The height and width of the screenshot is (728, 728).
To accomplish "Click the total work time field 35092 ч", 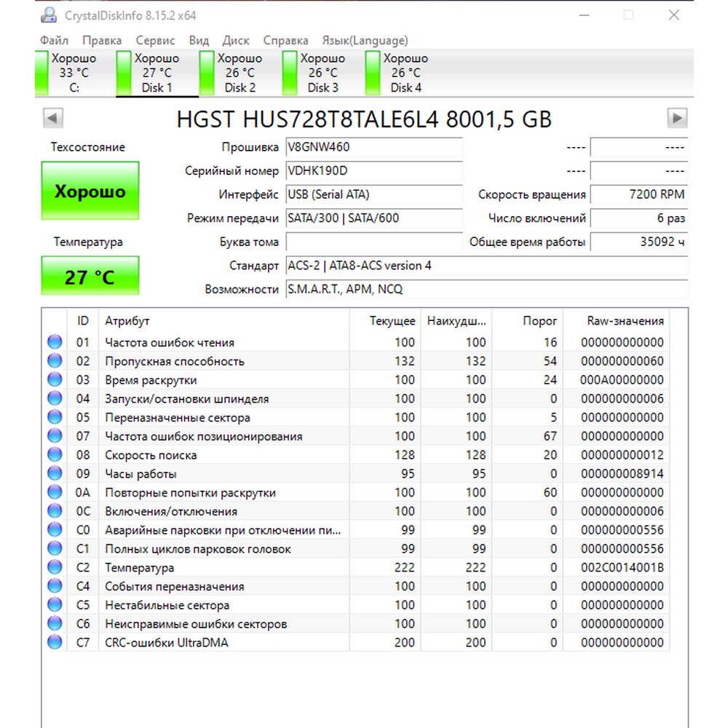I will pos(639,242).
